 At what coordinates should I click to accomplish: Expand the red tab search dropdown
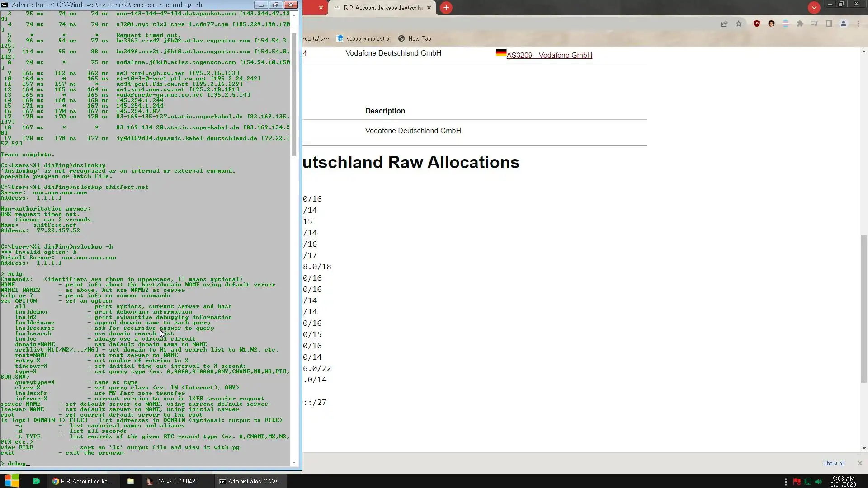tap(814, 8)
